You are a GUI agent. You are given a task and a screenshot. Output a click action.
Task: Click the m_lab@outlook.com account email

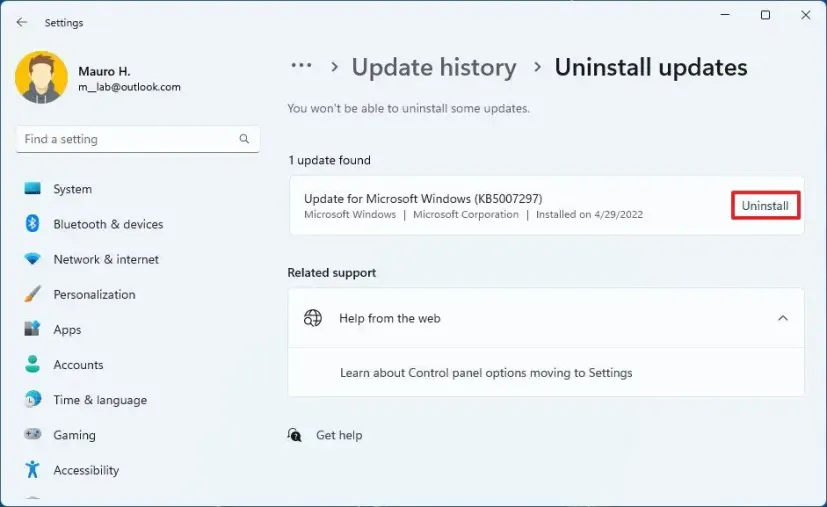129,87
